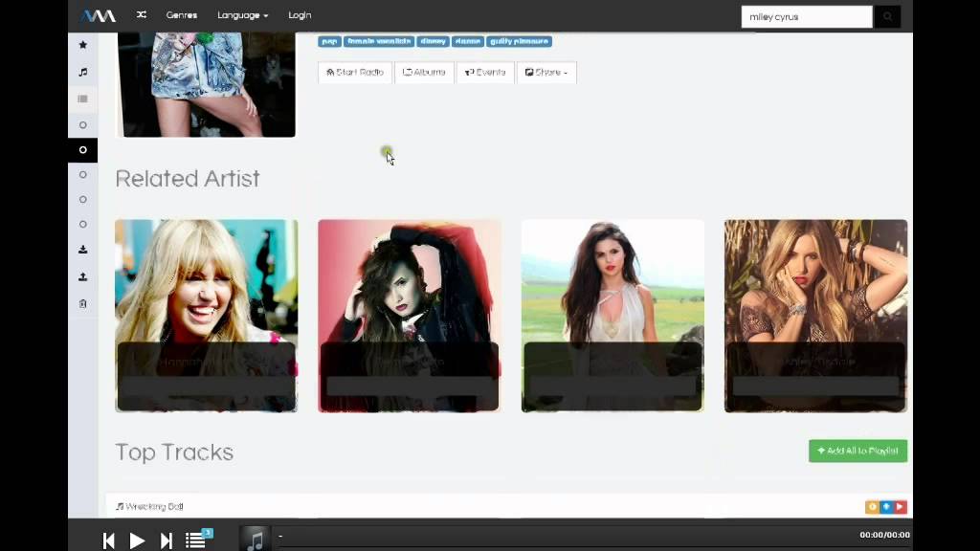Screen dimensions: 980x551
Task: Open the Albums tab button
Action: click(x=424, y=73)
